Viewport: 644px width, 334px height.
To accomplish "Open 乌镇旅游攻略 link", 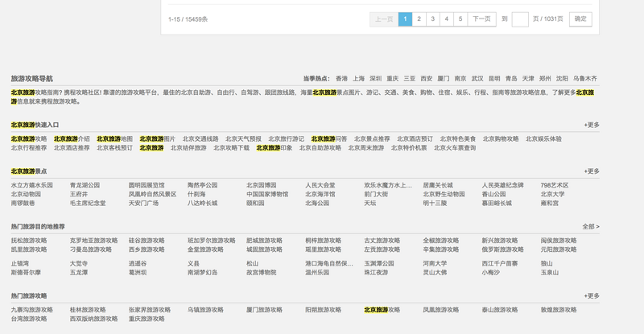I will click(x=206, y=310).
